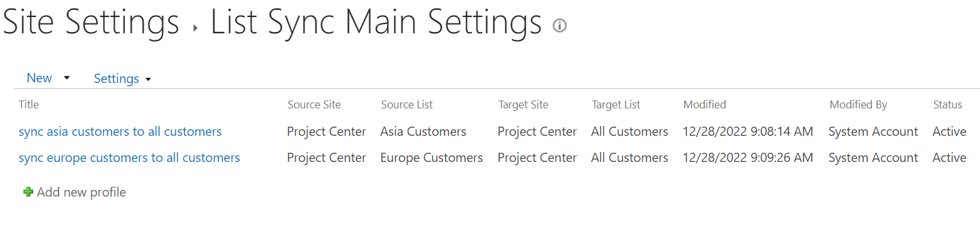
Task: Sort by the Target Site column header
Action: coord(523,104)
